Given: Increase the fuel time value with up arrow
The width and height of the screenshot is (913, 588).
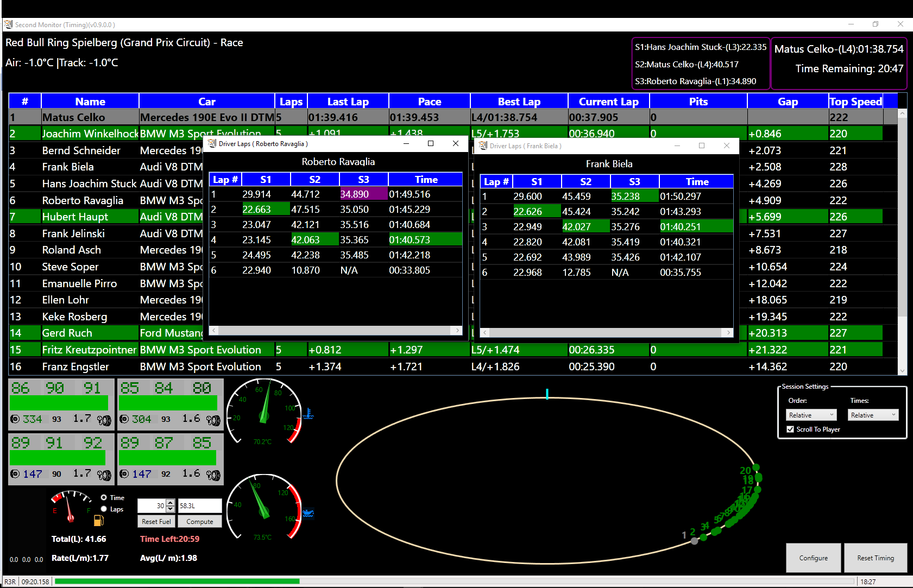Looking at the screenshot, I should click(x=171, y=503).
